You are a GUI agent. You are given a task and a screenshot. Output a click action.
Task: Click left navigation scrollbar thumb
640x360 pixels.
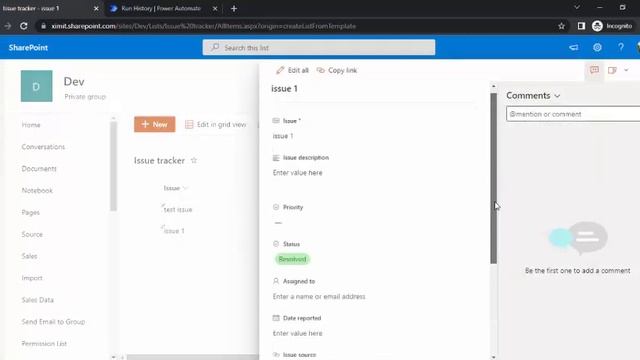113,166
